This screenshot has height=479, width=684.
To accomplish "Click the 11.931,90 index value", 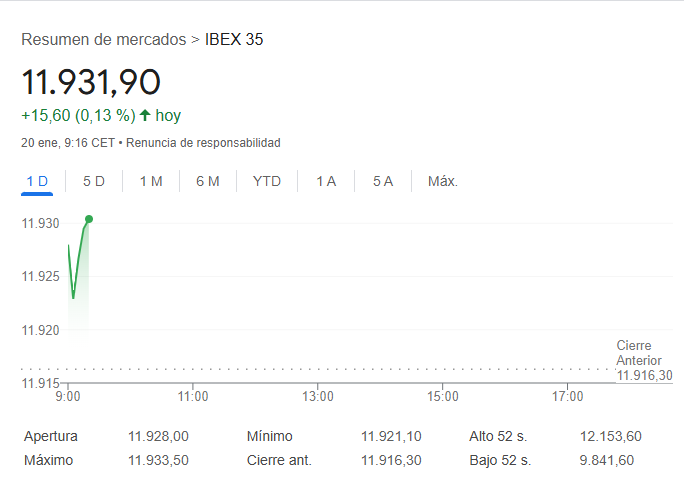I will [91, 82].
